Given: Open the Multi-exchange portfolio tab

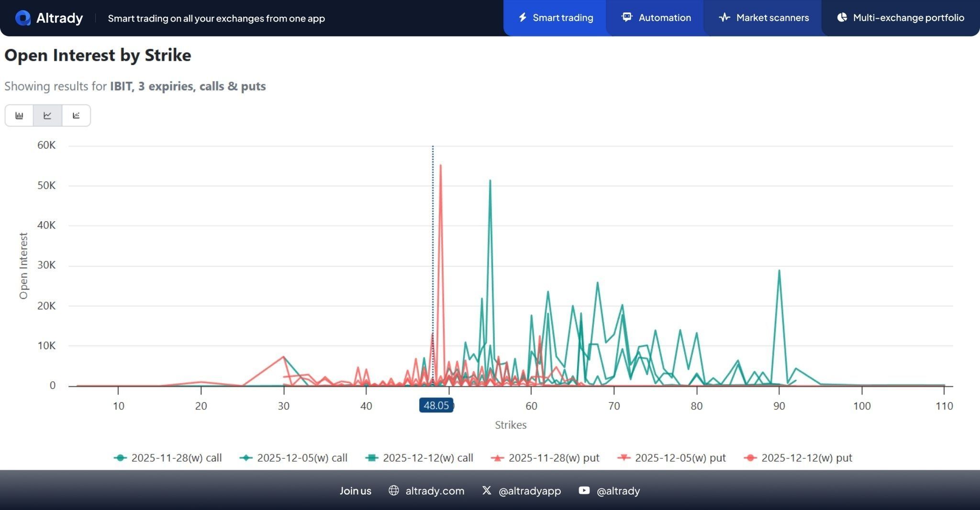Looking at the screenshot, I should pos(900,18).
